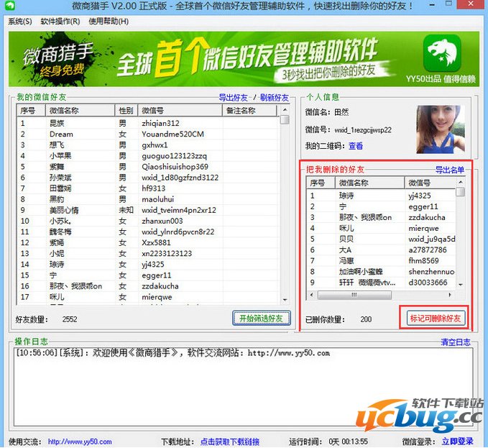This screenshot has height=448, width=488.
Task: Click the YY50 leopard logo icon
Action: coord(442,53)
